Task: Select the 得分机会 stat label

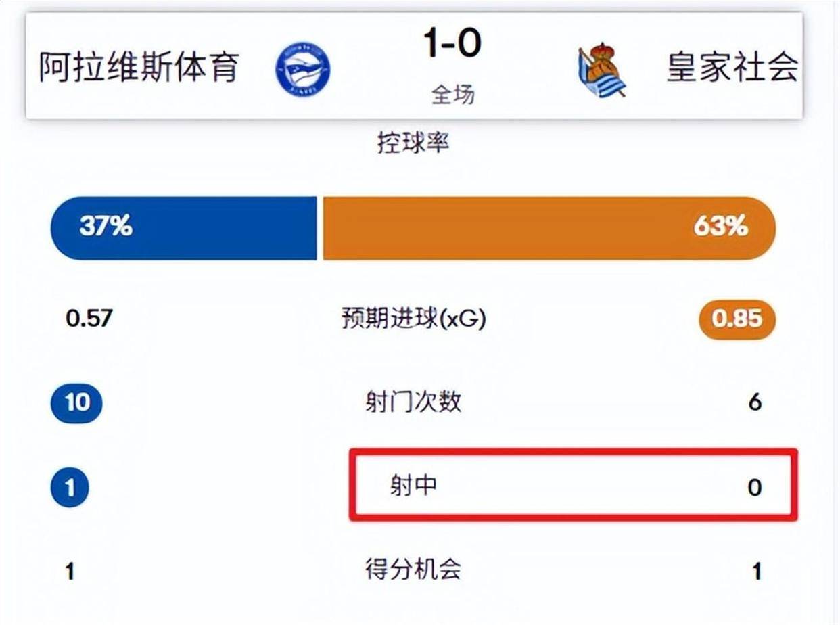Action: tap(413, 570)
